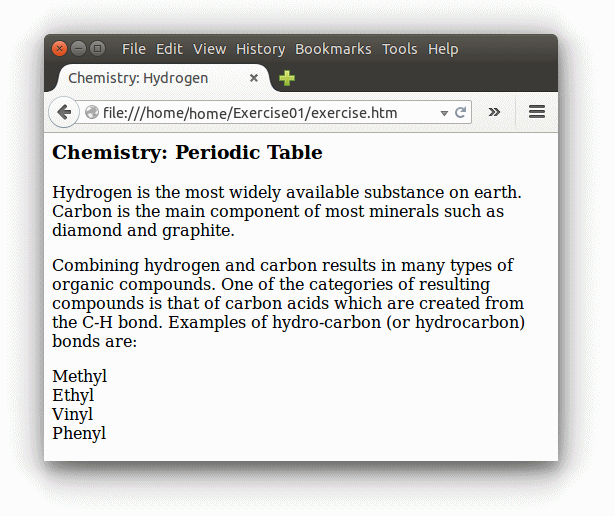Show more toolbar items via chevron overflow
The height and width of the screenshot is (516, 615).
(x=494, y=112)
